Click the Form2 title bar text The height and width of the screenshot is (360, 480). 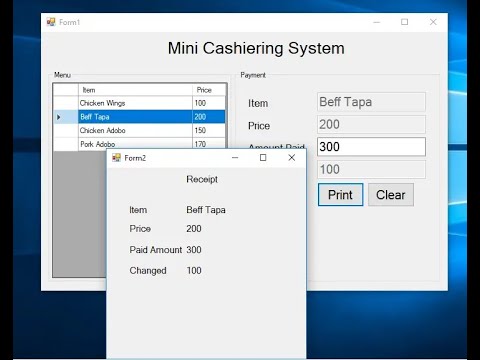pyautogui.click(x=135, y=158)
